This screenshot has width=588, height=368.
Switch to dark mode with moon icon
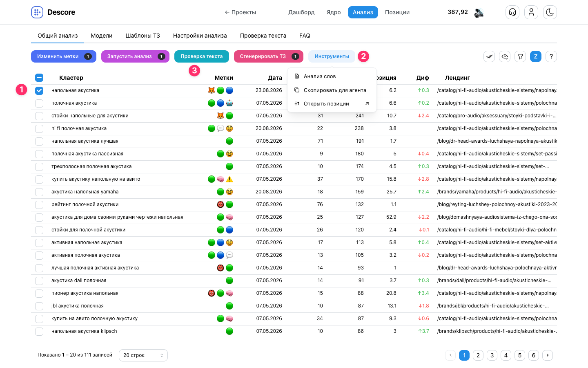pyautogui.click(x=550, y=12)
